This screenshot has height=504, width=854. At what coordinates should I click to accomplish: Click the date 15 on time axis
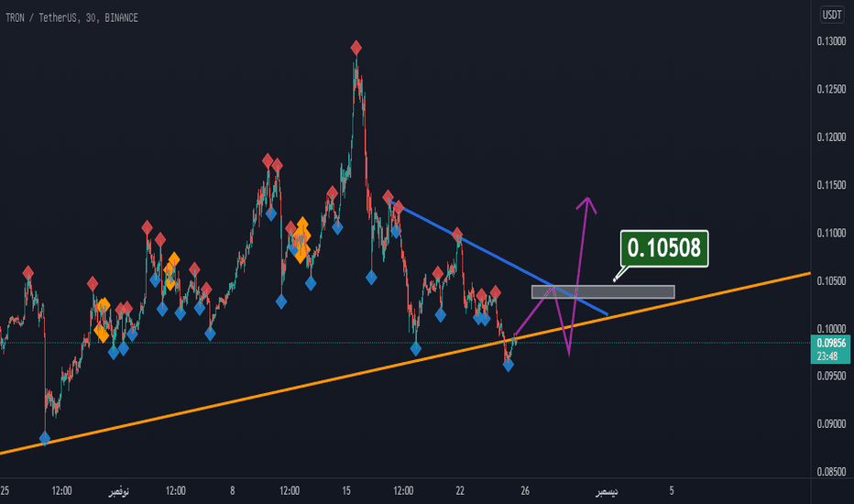point(346,491)
